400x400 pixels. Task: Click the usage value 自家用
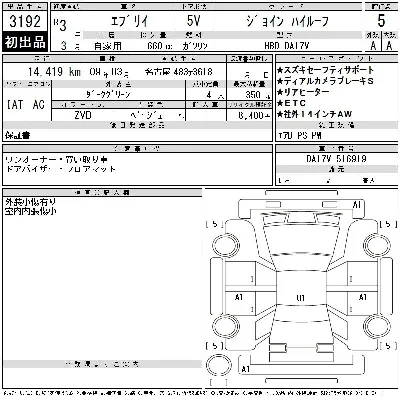(107, 46)
